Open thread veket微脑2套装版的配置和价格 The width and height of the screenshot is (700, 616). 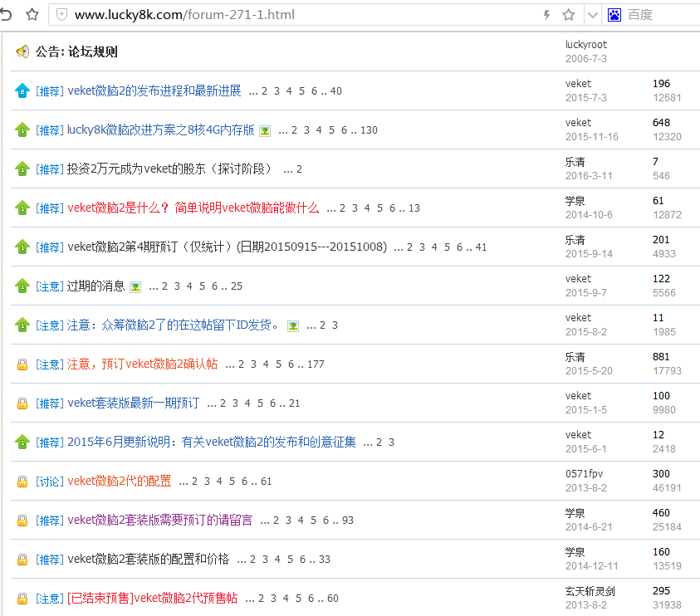point(148,559)
